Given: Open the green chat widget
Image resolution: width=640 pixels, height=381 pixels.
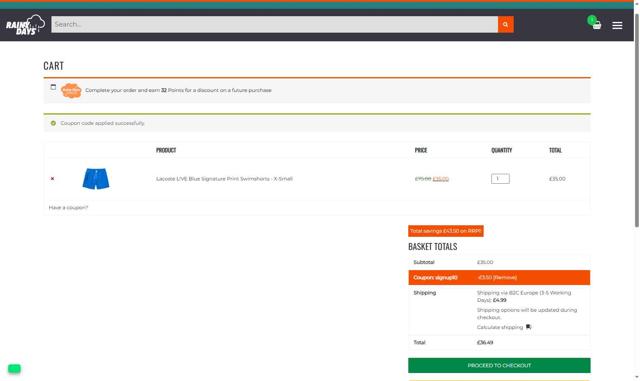Looking at the screenshot, I should [x=14, y=368].
